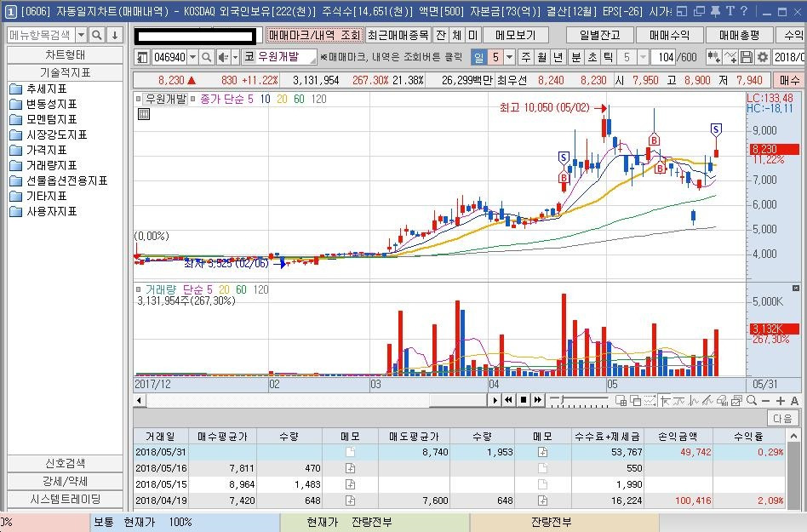This screenshot has width=807, height=532.
Task: Click the horizontal chart scrollbar track
Action: [x=317, y=400]
